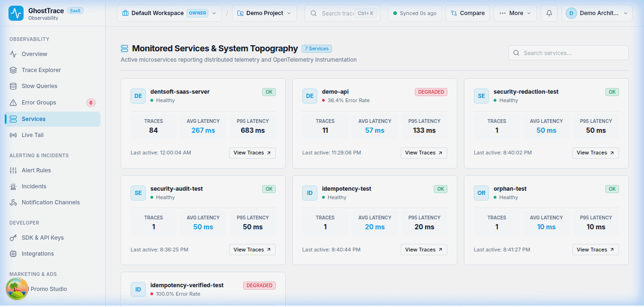Open the Default Workspace dropdown
The height and width of the screenshot is (307, 644).
point(169,13)
